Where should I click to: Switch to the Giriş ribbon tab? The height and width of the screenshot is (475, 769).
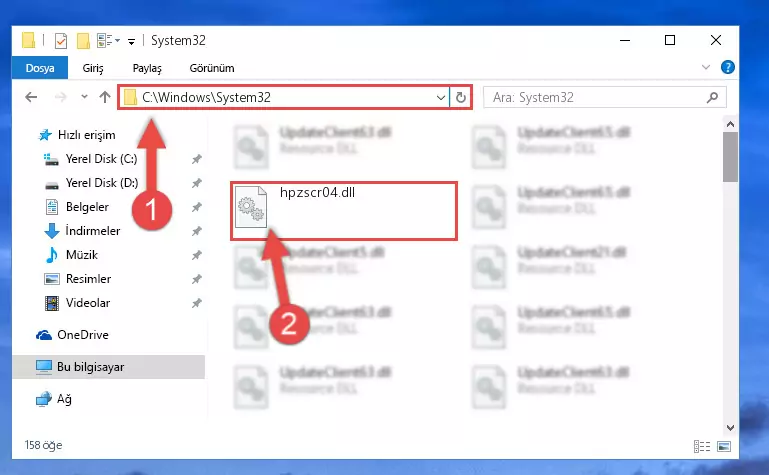[x=93, y=68]
